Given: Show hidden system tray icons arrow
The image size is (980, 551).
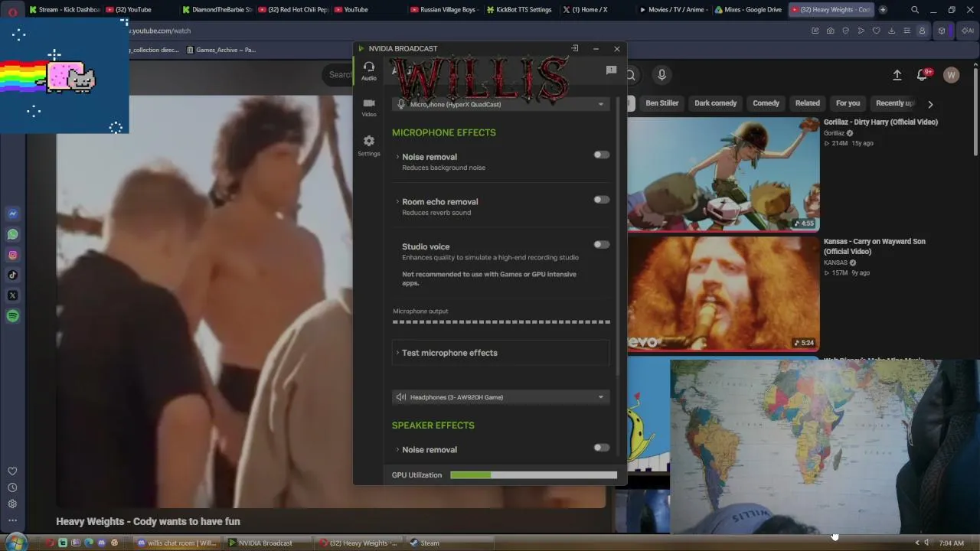Looking at the screenshot, I should point(916,543).
